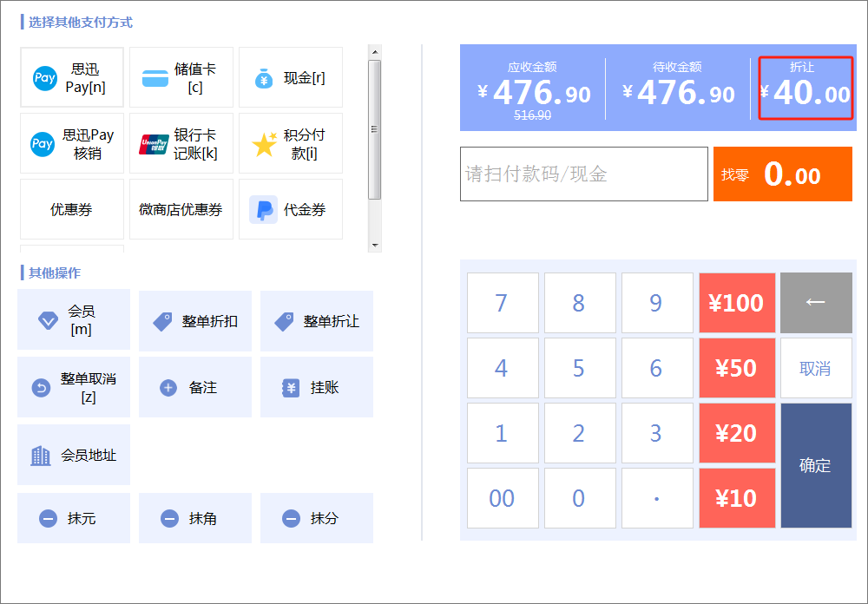Viewport: 868px width, 604px height.
Task: Select 现金[r] cash payment
Action: coord(291,77)
